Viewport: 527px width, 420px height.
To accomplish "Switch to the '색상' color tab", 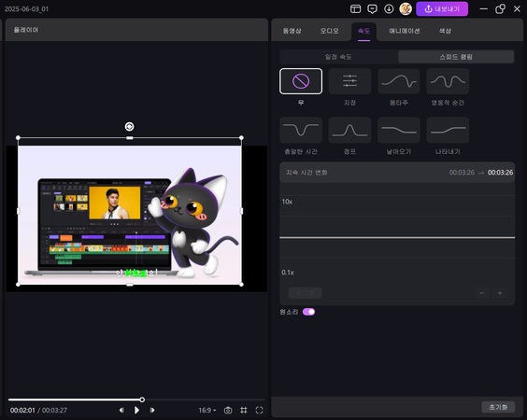I will tap(445, 31).
